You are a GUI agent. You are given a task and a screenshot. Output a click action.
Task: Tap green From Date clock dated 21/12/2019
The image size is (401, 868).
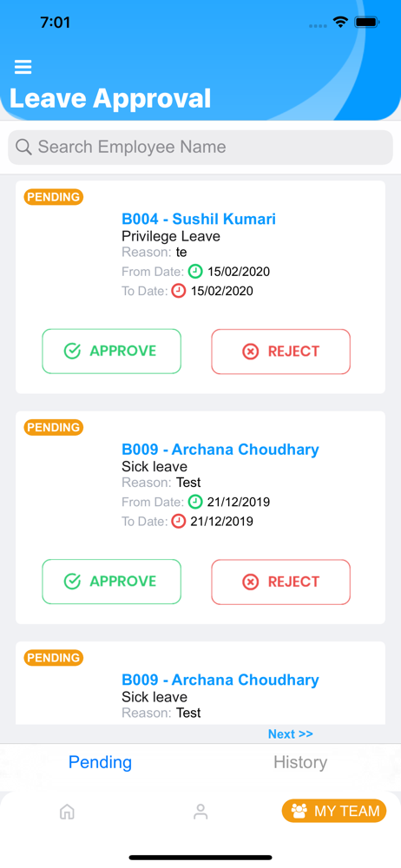195,502
